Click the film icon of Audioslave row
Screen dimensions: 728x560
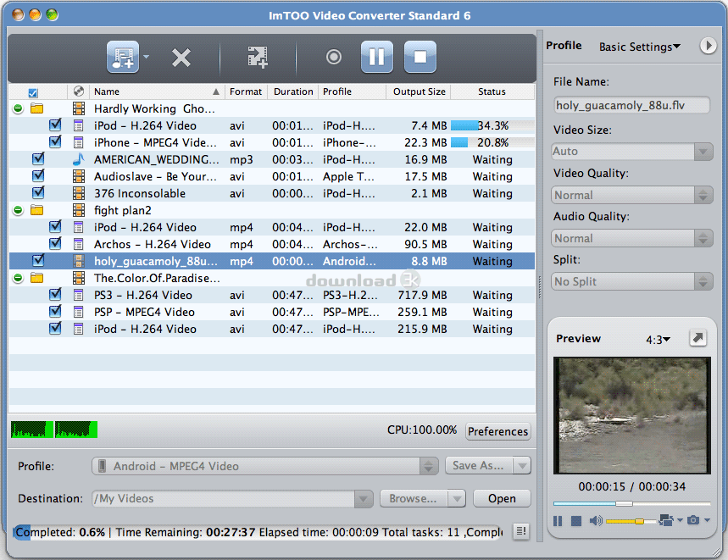(79, 176)
